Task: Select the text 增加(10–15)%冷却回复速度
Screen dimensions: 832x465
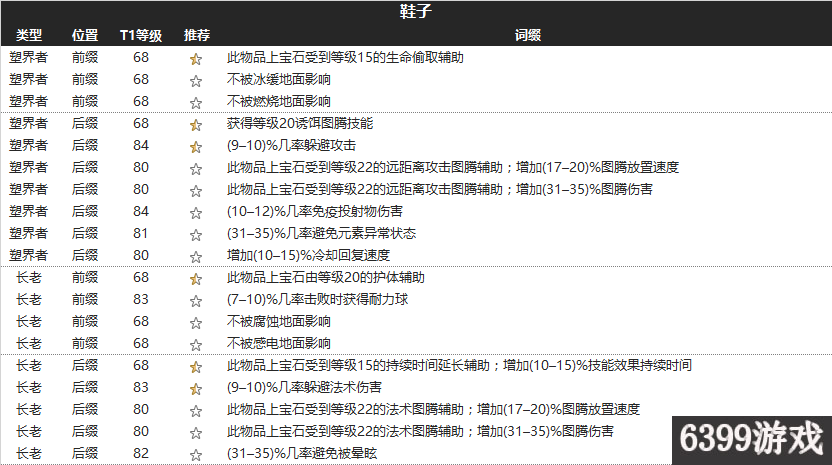Action: pyautogui.click(x=308, y=255)
